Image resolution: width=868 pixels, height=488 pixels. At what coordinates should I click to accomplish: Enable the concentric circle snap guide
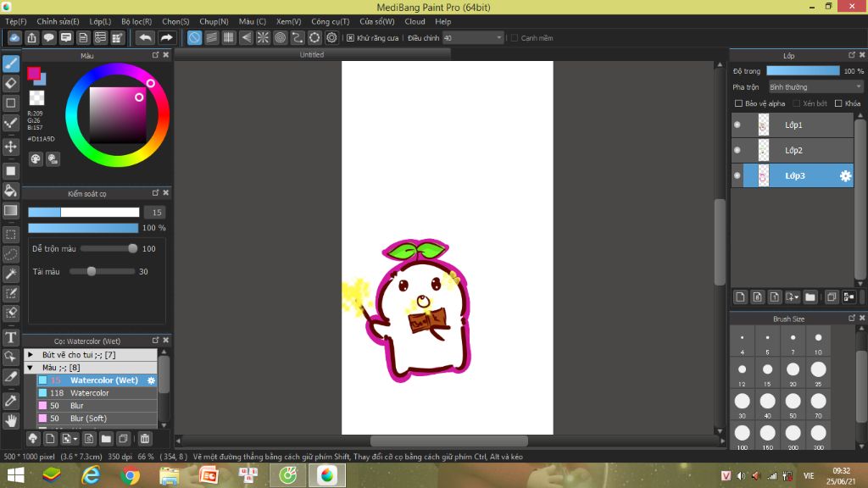coord(280,37)
